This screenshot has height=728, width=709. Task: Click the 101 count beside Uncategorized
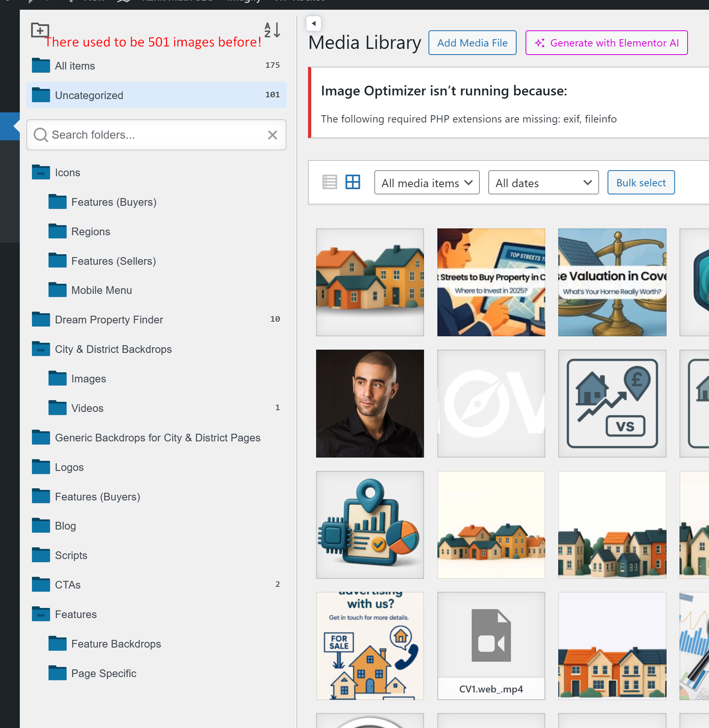point(272,95)
